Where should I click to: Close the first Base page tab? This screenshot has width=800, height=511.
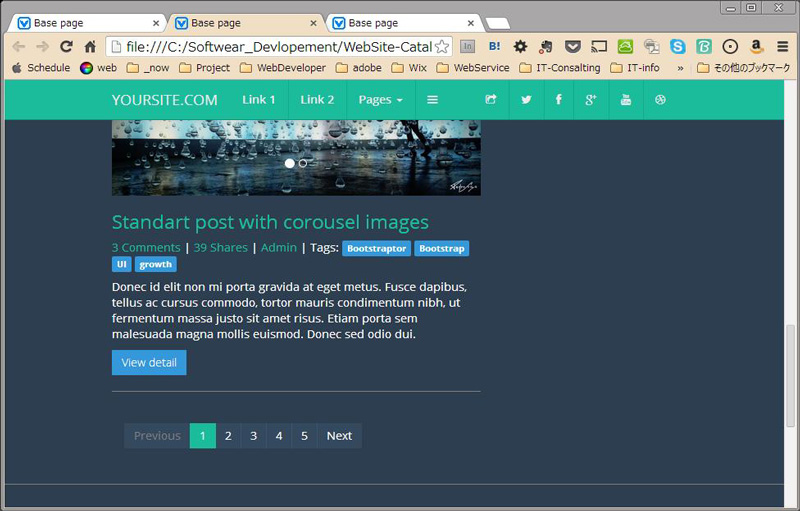(156, 23)
